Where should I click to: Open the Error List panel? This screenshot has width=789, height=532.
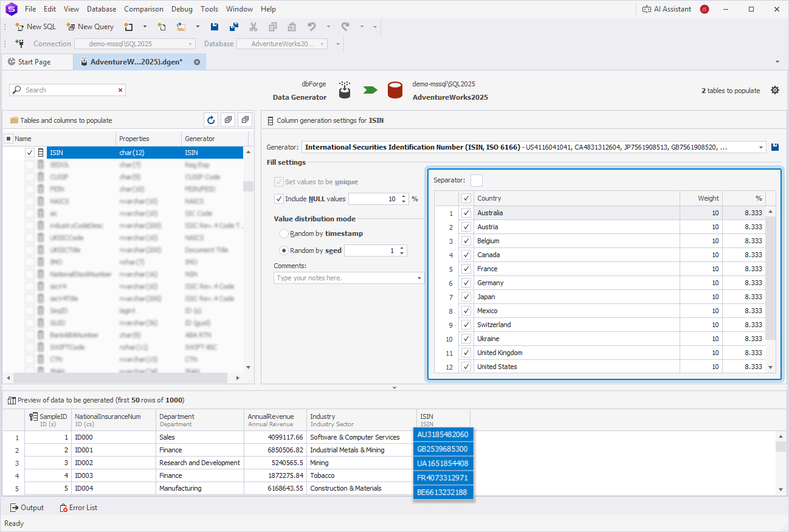[x=78, y=508]
